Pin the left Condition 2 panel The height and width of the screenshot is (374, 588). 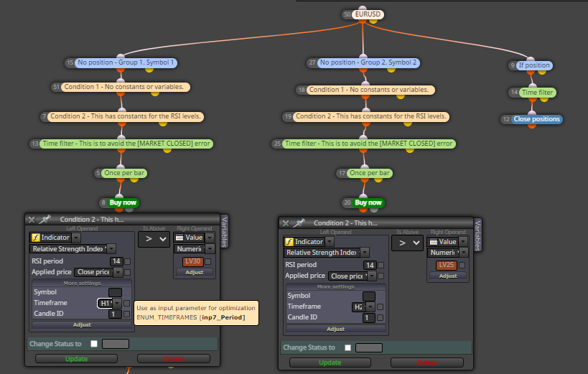click(x=45, y=220)
